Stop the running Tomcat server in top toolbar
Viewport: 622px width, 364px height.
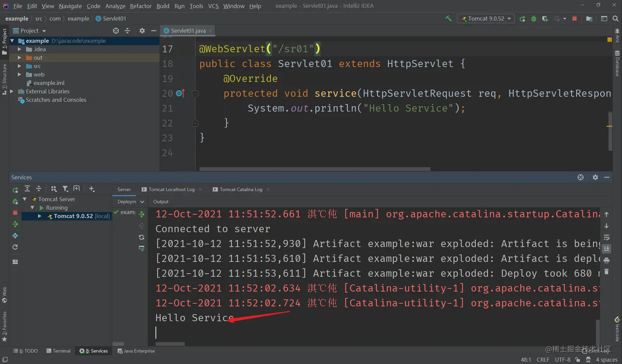pos(574,19)
